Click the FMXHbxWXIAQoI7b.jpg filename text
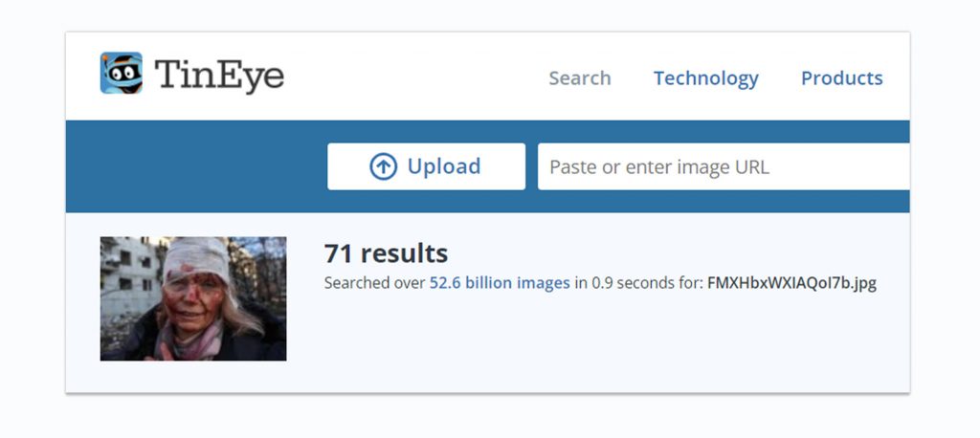 pyautogui.click(x=791, y=283)
